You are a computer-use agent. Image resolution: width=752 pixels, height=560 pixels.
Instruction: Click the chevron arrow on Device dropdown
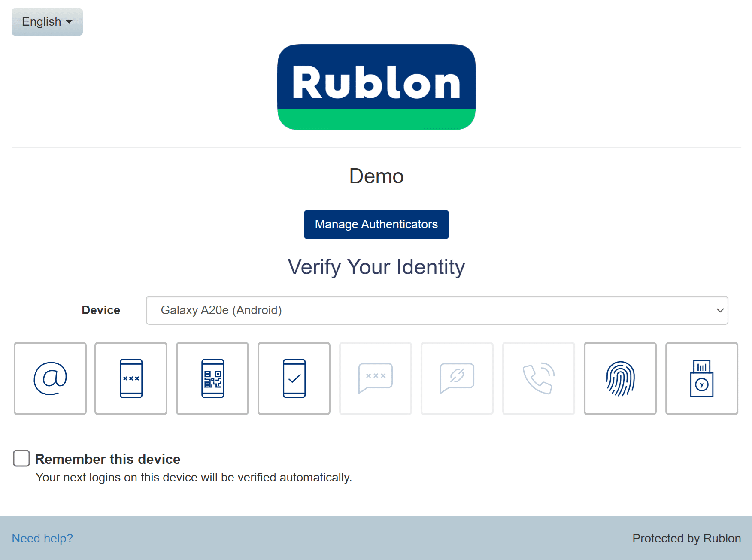pos(720,310)
